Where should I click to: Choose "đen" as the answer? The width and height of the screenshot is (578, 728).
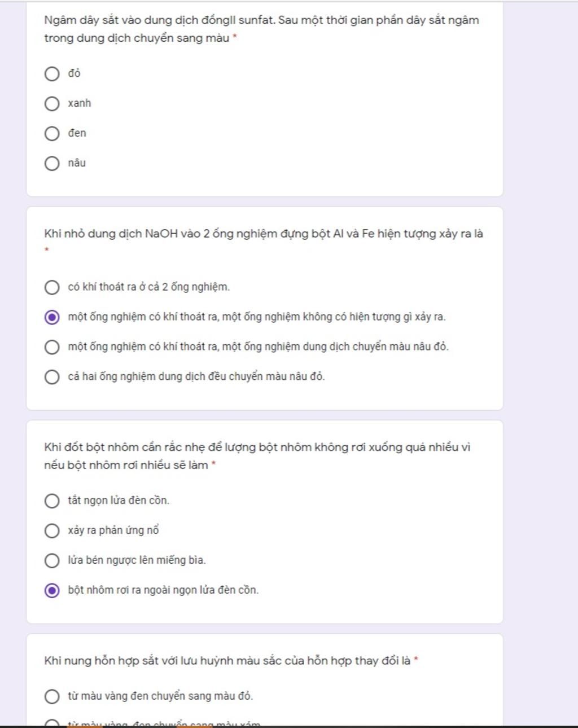[52, 134]
